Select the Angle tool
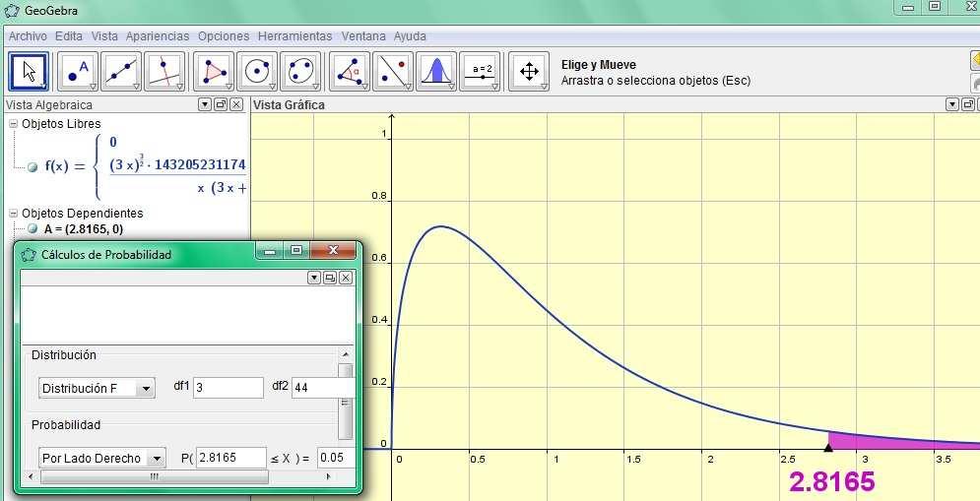This screenshot has width=980, height=501. pyautogui.click(x=350, y=72)
